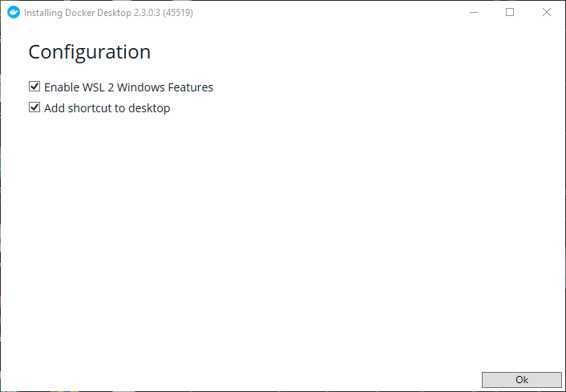Click the Docker whale icon in title bar
This screenshot has width=566, height=392.
coord(14,12)
